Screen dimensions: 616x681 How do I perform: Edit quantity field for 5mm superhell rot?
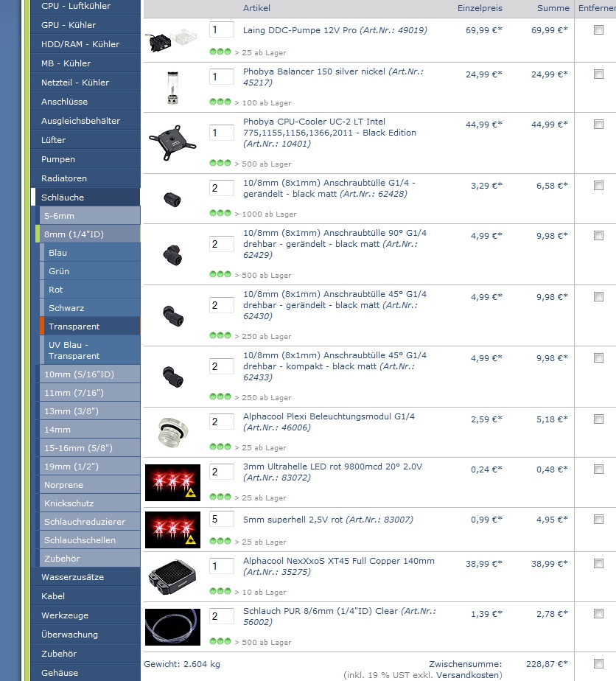click(221, 519)
